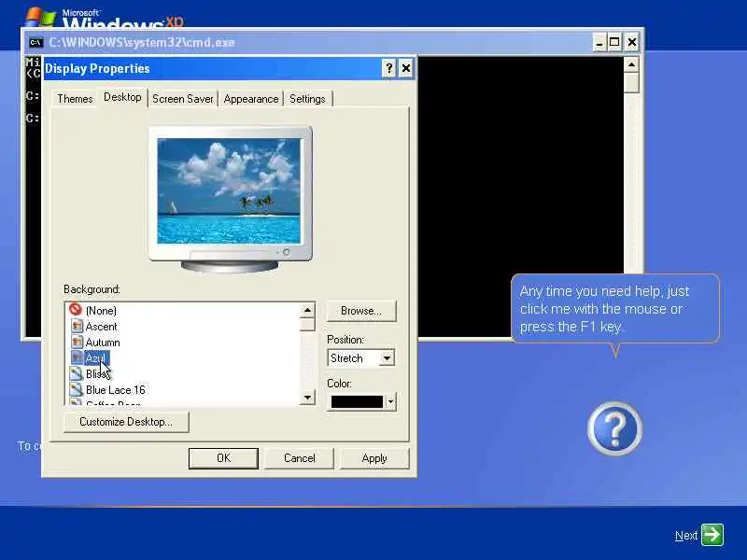Viewport: 747px width, 560px height.
Task: Click the Background list scroll down arrow
Action: (308, 398)
